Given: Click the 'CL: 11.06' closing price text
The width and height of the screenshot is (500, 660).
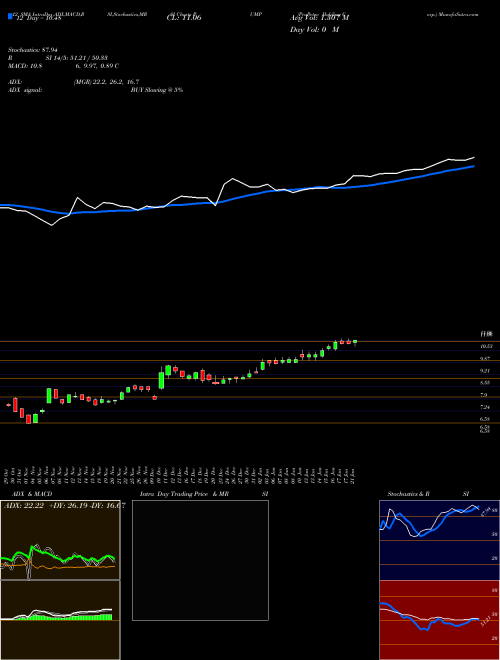Looking at the screenshot, I should click(x=184, y=18).
